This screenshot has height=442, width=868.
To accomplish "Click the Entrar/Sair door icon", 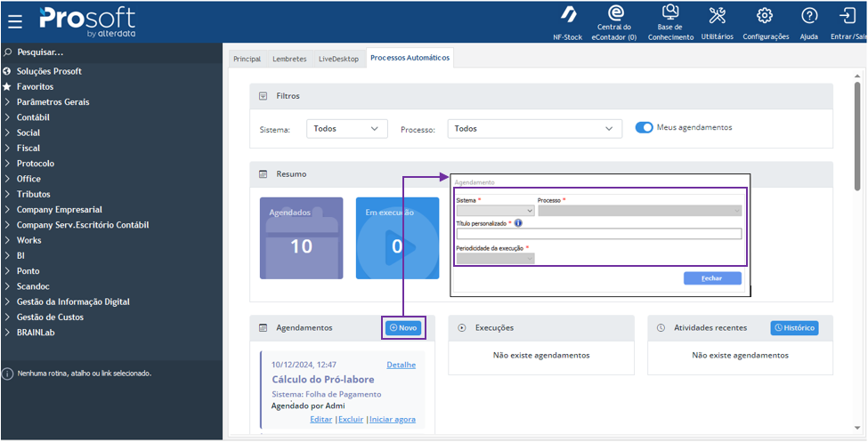I will 848,15.
